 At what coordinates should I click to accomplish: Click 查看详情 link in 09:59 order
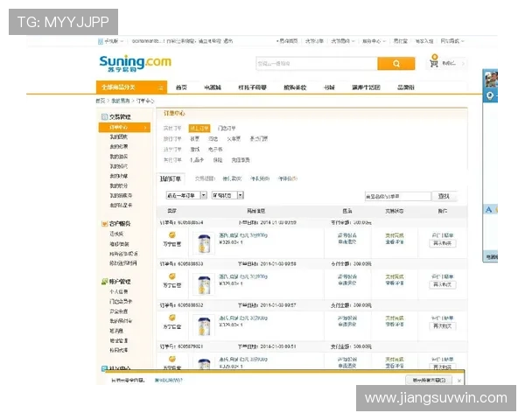coord(395,241)
